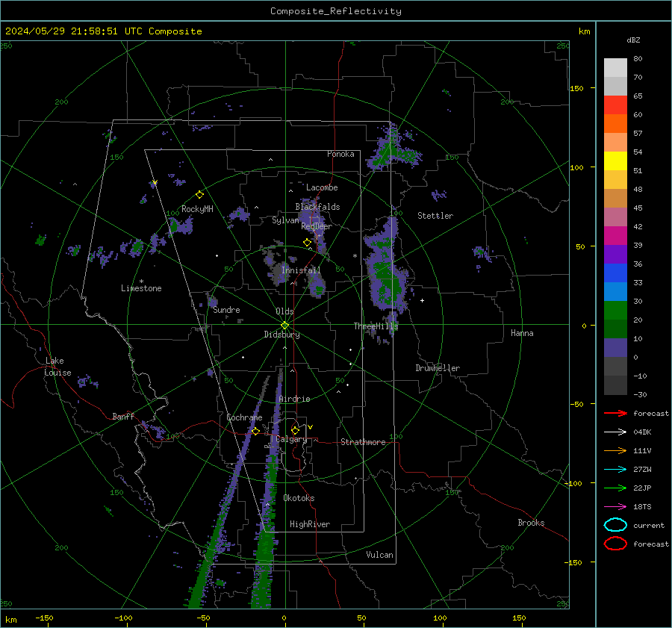The width and height of the screenshot is (672, 628).
Task: Pick the green 22JP arrow symbol
Action: click(615, 488)
